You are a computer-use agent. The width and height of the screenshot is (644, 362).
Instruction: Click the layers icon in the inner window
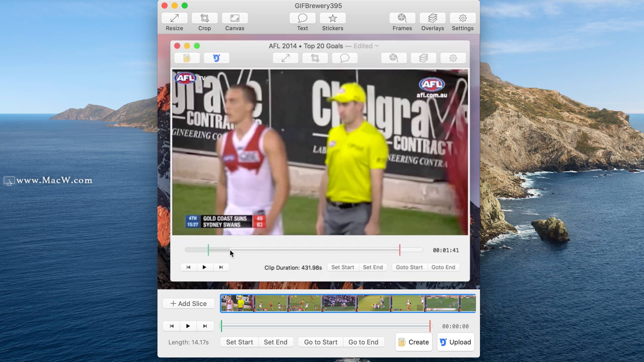423,58
